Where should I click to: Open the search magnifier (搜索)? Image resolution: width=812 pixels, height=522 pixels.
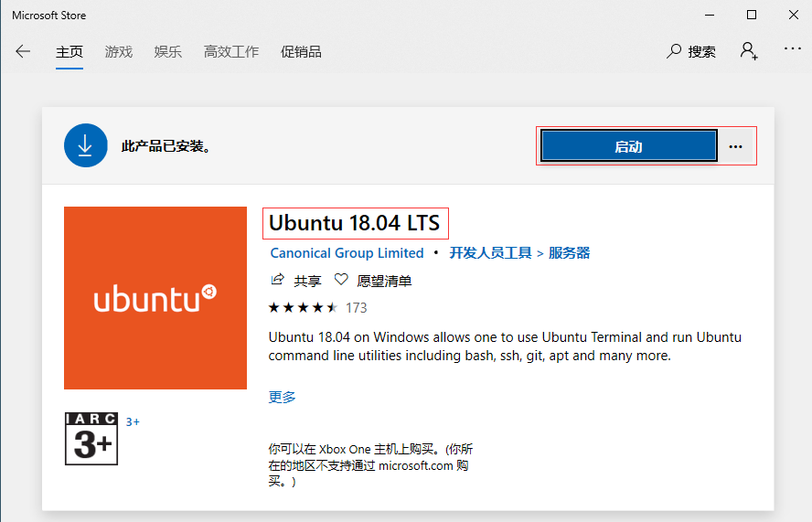tap(690, 51)
